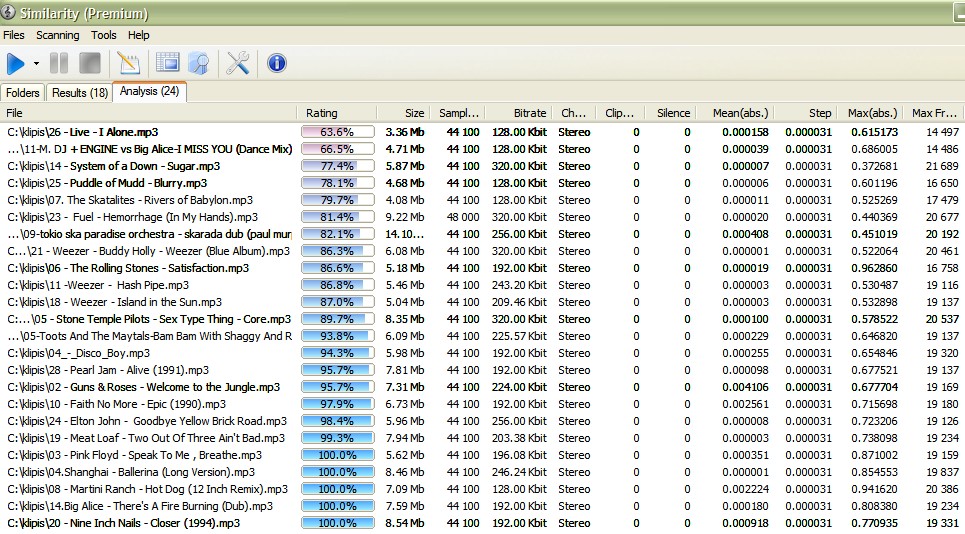
Task: Select Pearl Jam - Alive (1991).mp3
Action: pos(482,370)
